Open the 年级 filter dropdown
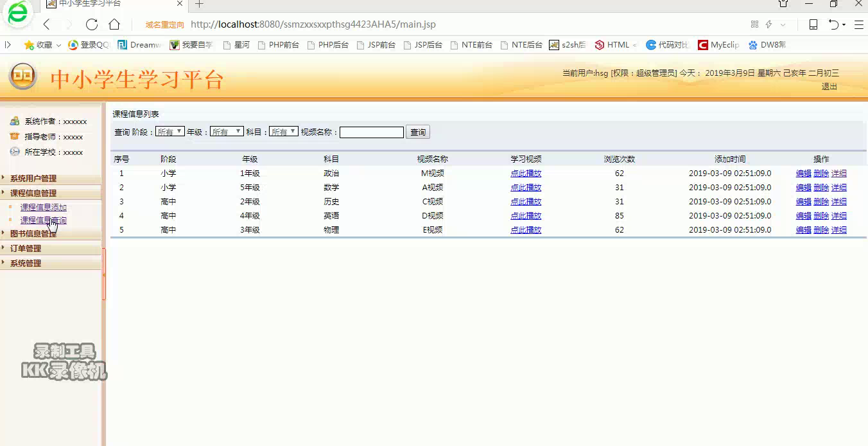 point(227,131)
